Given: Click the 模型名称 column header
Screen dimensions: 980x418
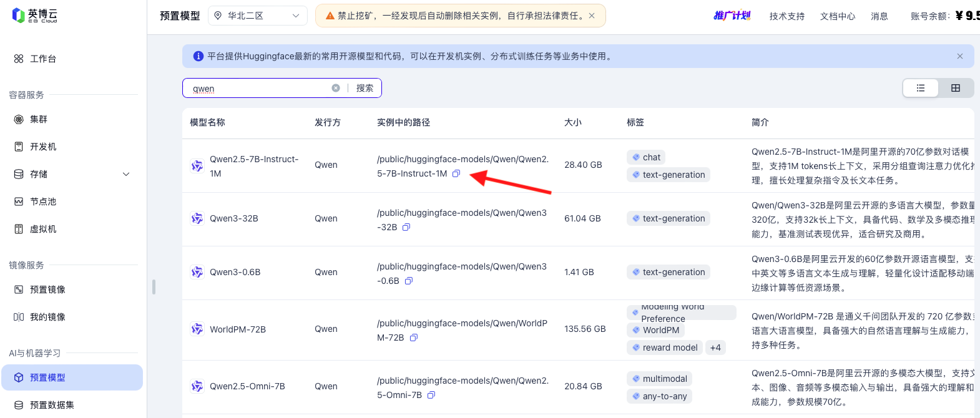Looking at the screenshot, I should pos(207,122).
